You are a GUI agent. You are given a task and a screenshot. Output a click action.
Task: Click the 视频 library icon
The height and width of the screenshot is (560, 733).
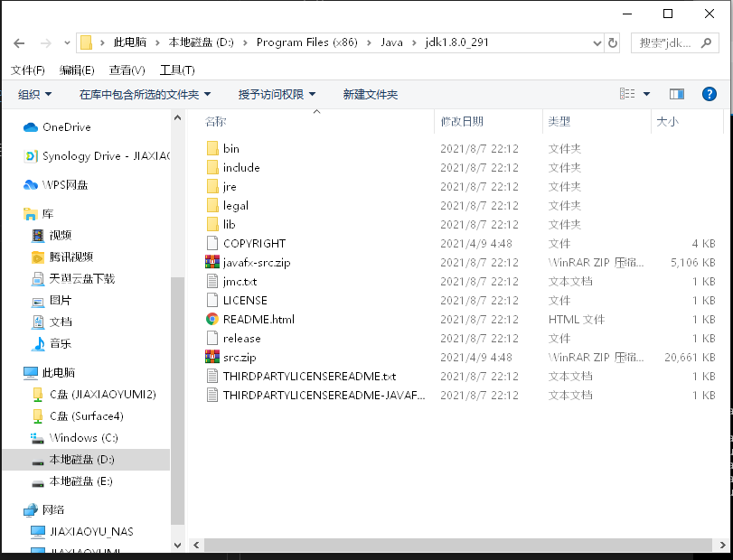point(38,236)
